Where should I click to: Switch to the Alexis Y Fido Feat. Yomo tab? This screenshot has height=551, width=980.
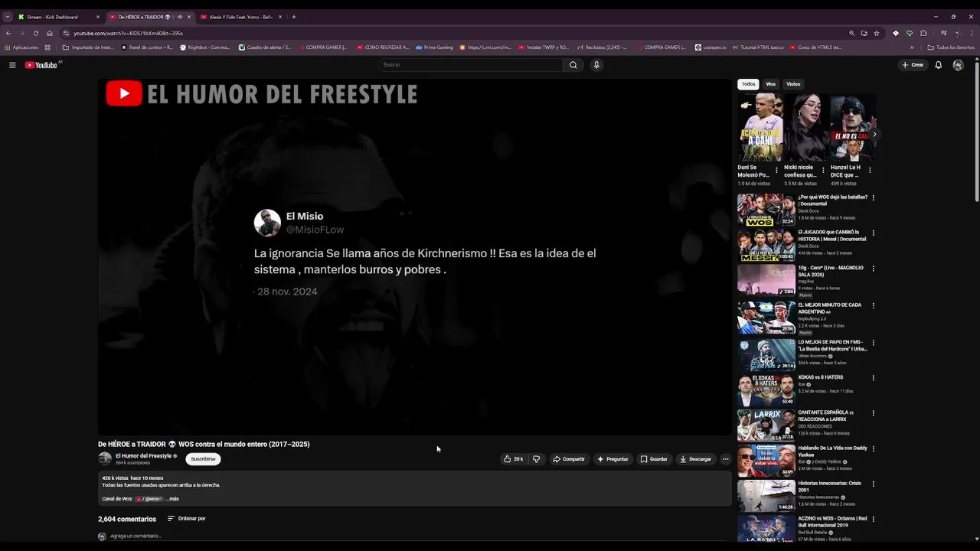pyautogui.click(x=241, y=17)
